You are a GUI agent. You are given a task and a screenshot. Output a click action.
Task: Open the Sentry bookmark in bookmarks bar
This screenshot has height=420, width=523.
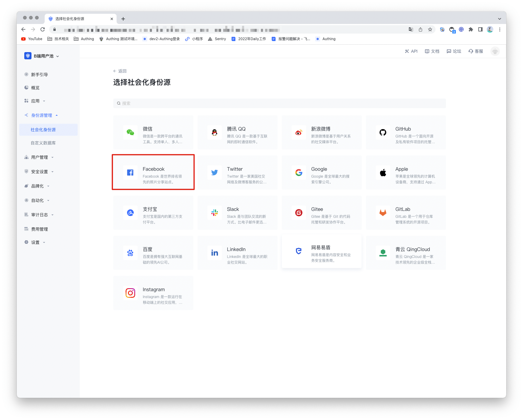click(x=217, y=39)
